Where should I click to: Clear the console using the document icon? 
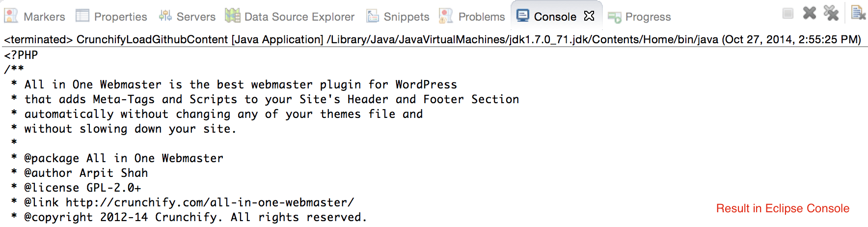pos(858,13)
